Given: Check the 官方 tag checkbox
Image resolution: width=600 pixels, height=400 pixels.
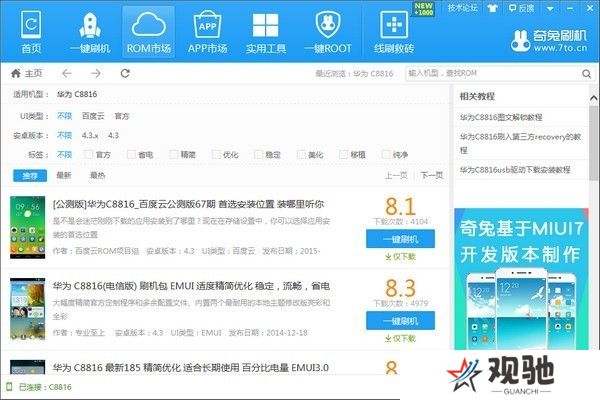Looking at the screenshot, I should (x=89, y=154).
